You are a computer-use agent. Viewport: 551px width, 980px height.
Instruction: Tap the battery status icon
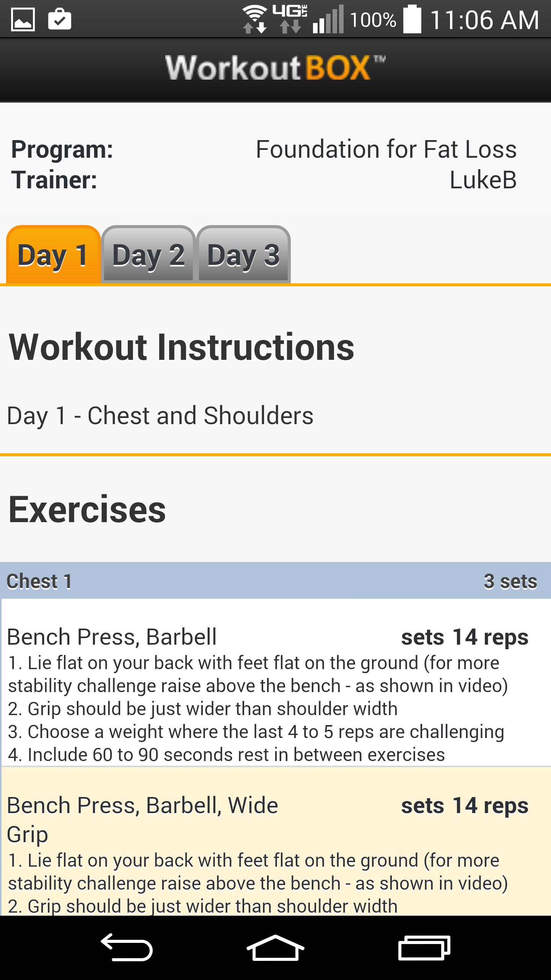click(412, 20)
